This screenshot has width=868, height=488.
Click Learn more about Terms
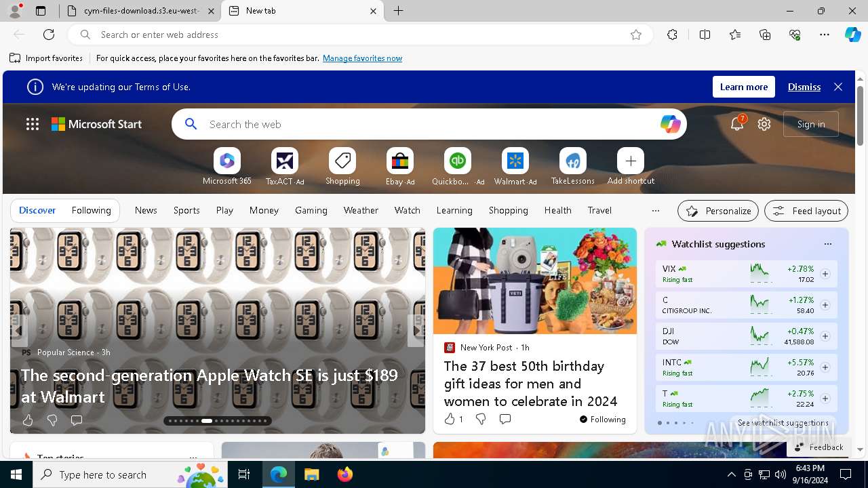744,87
